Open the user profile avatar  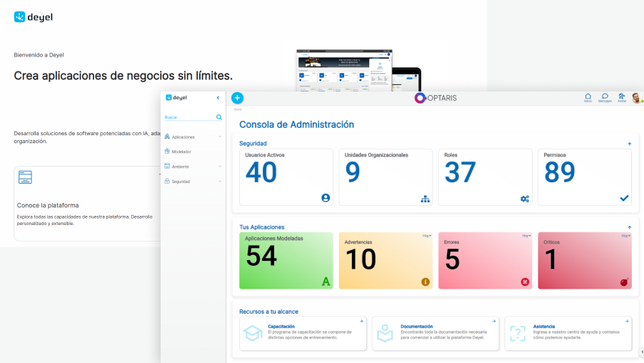tap(635, 98)
